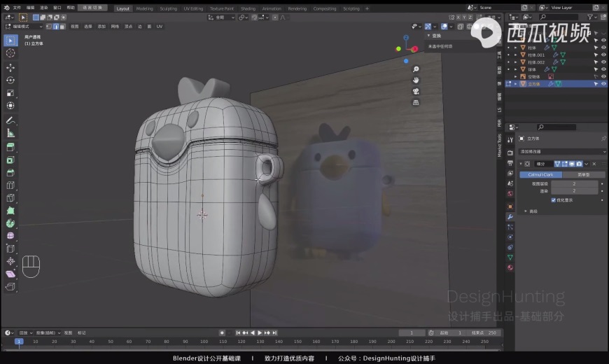
Task: Click the viewport zoom magnifier icon
Action: 416,69
